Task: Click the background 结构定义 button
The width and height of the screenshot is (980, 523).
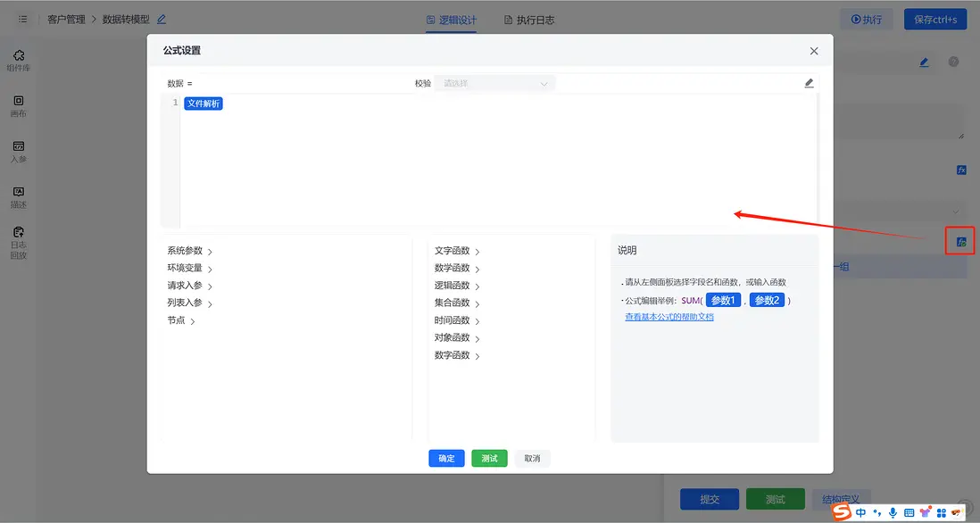Action: coord(841,499)
